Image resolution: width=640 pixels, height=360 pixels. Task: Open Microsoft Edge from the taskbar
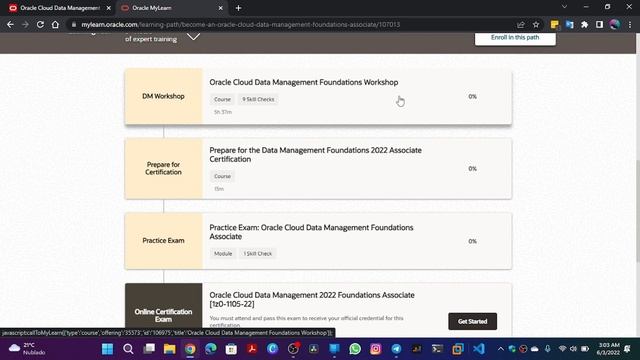[x=211, y=349]
